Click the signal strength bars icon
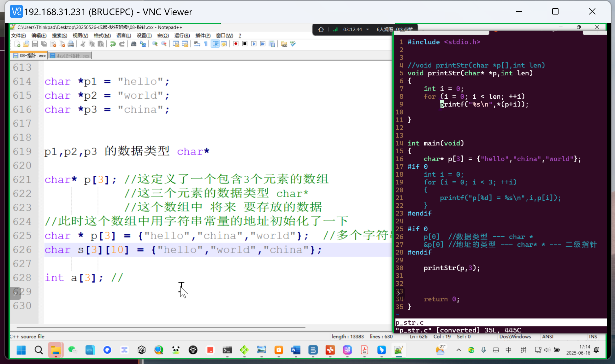615x364 pixels. point(335,29)
